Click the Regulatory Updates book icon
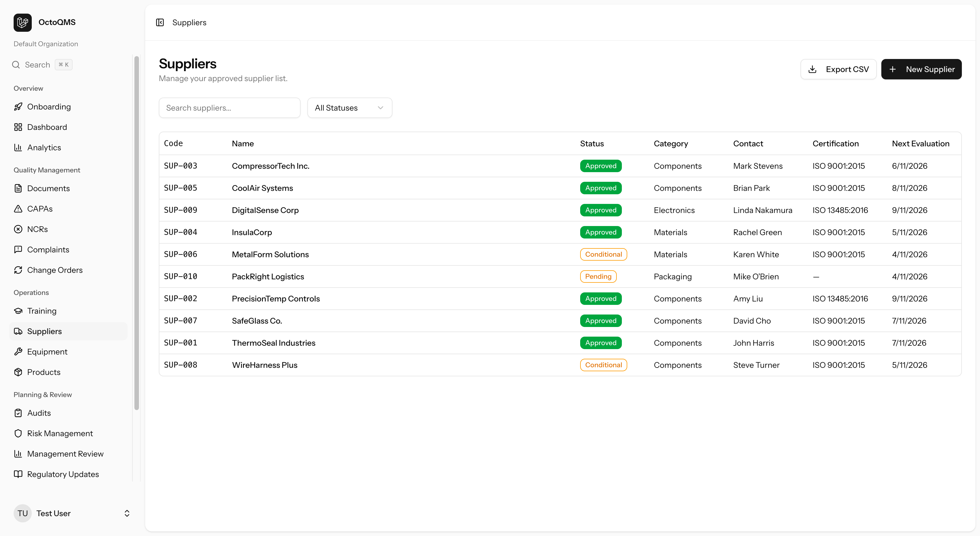Screen dimensions: 980x536 click(x=18, y=474)
